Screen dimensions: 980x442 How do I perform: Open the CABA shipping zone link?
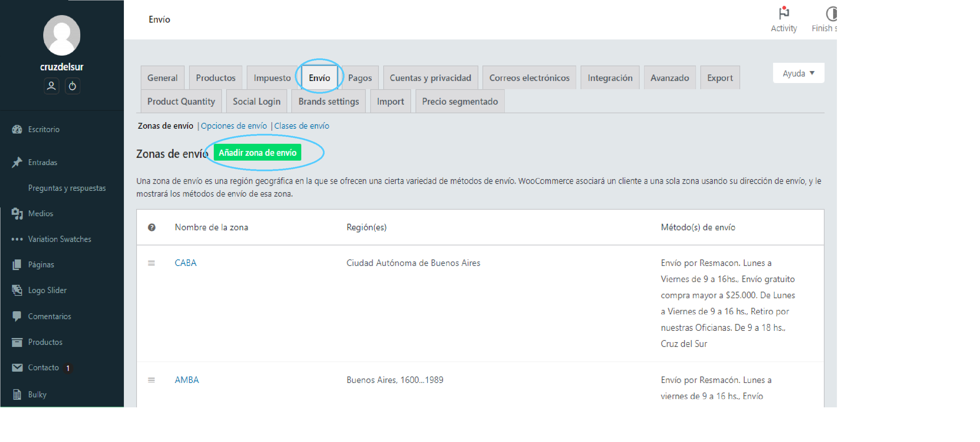pyautogui.click(x=186, y=263)
